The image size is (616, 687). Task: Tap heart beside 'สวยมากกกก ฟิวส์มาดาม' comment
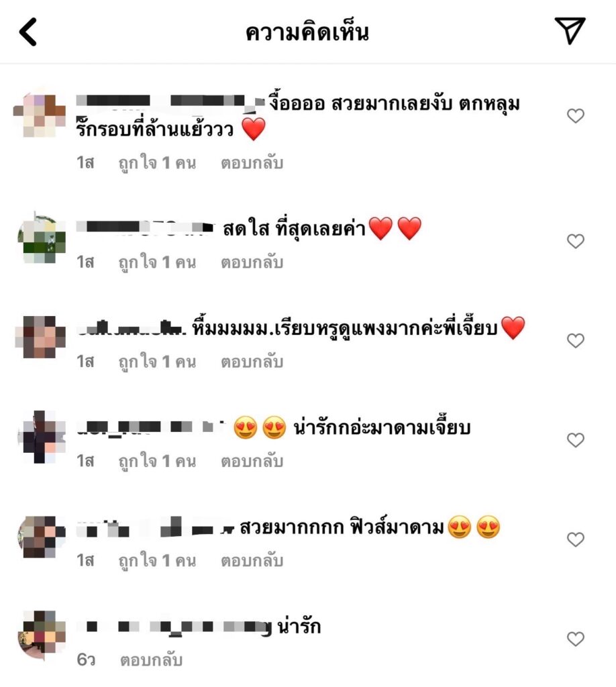tap(575, 539)
